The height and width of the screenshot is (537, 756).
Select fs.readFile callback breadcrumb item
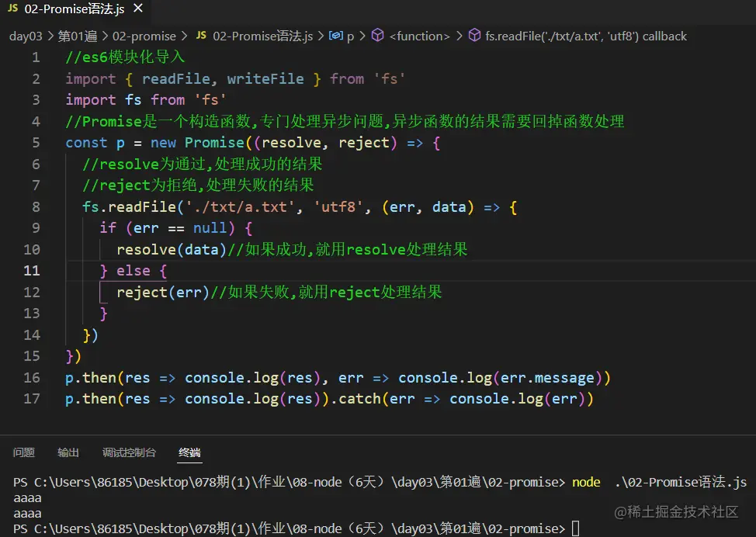586,36
